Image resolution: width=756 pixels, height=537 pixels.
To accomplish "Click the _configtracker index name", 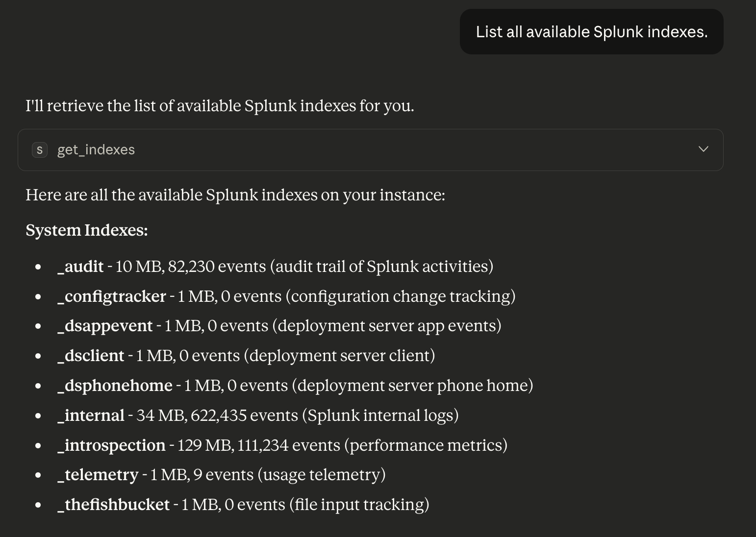I will pyautogui.click(x=112, y=296).
